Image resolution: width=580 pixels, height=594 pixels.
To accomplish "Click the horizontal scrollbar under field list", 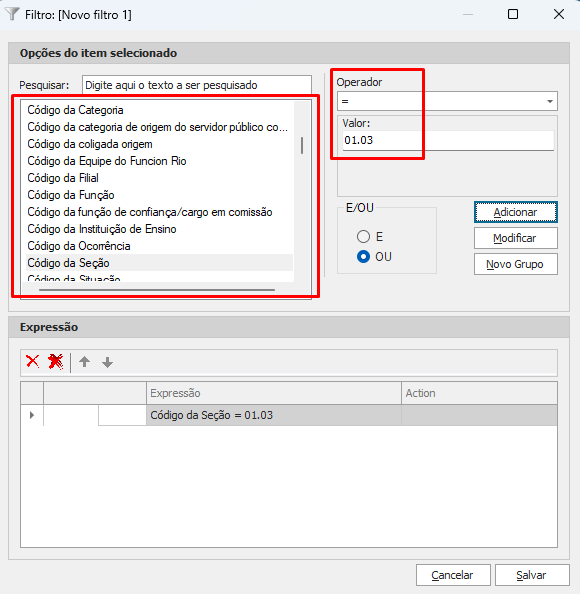I will click(x=157, y=290).
